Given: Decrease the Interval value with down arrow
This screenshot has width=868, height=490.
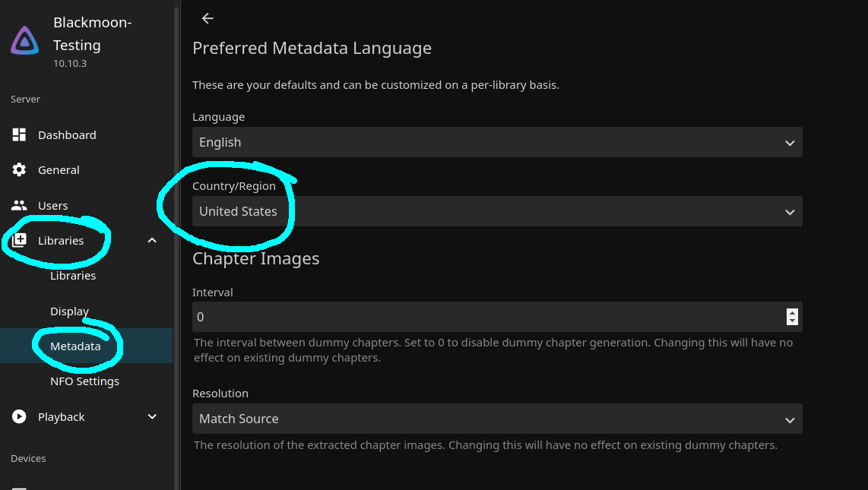Looking at the screenshot, I should (792, 321).
